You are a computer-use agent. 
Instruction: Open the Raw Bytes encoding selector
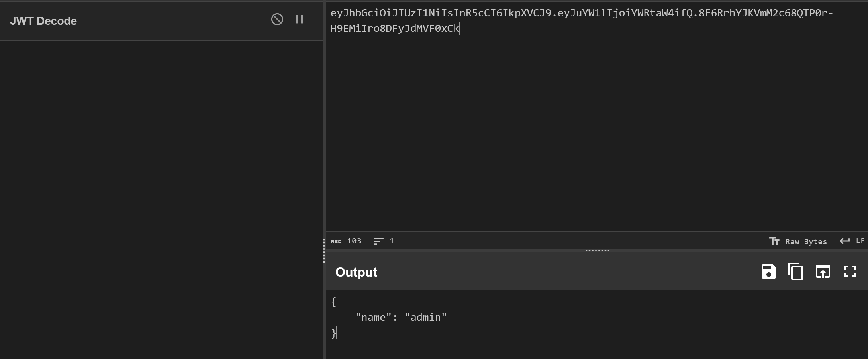[798, 241]
